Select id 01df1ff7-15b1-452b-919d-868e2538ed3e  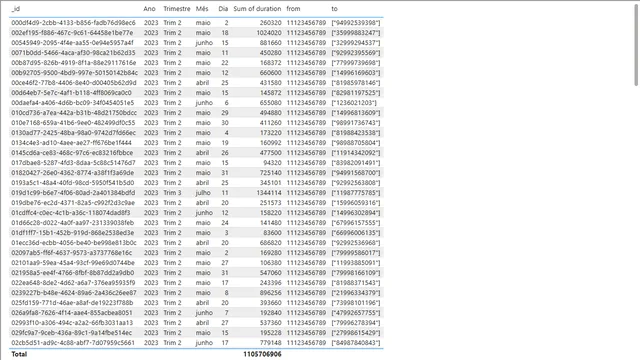point(73,233)
